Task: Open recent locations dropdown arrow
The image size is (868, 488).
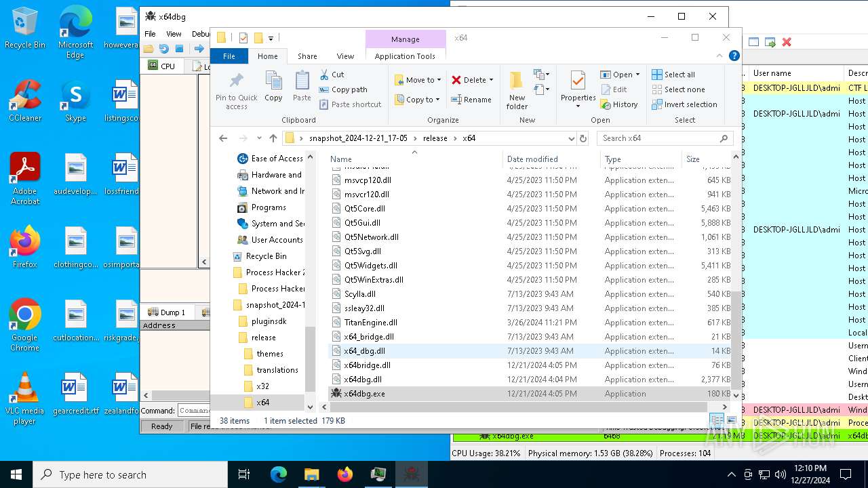Action: (258, 138)
